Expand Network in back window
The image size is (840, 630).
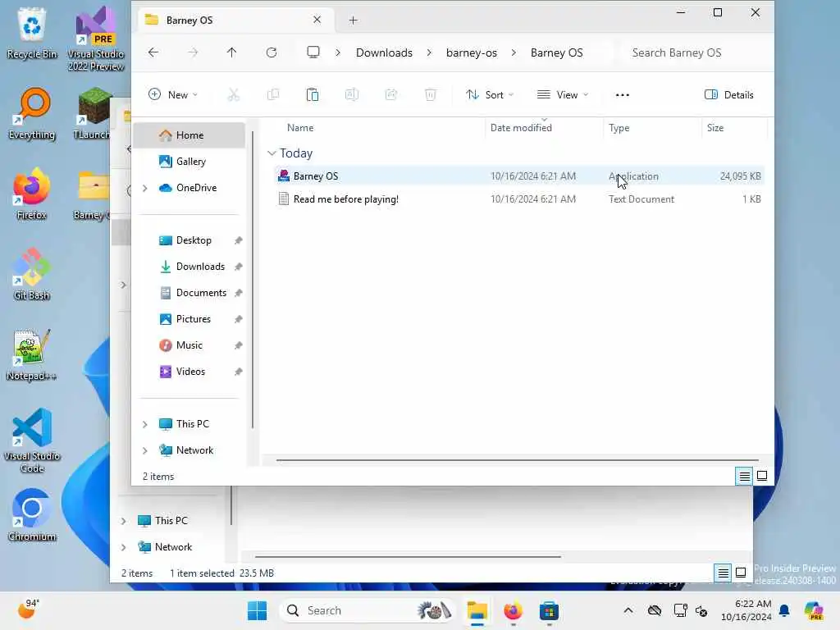point(123,547)
